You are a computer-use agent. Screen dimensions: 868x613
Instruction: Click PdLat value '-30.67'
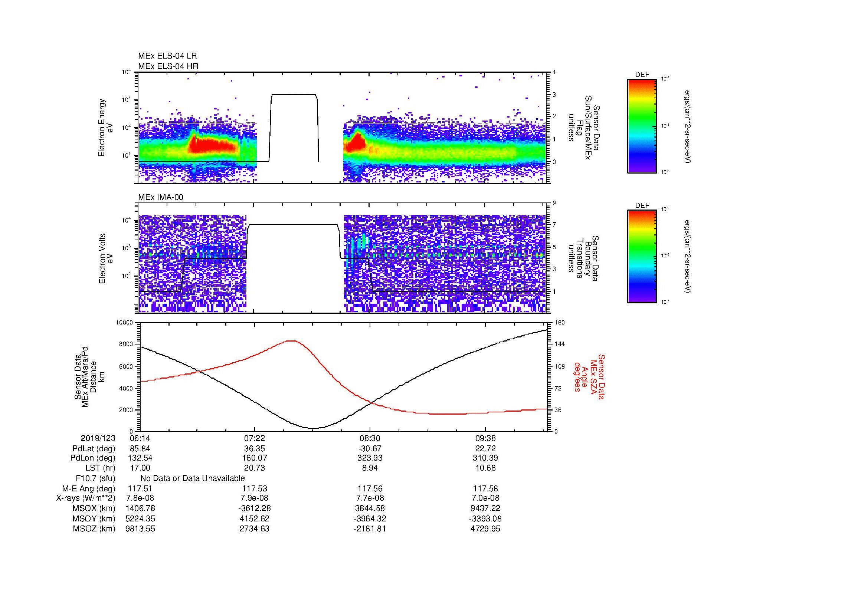pyautogui.click(x=370, y=449)
